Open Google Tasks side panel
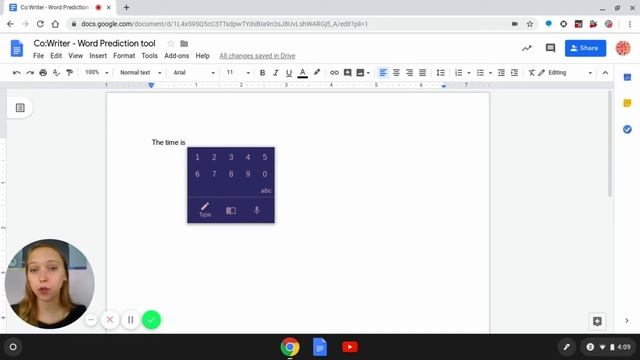Viewport: 640px width, 360px height. (627, 129)
